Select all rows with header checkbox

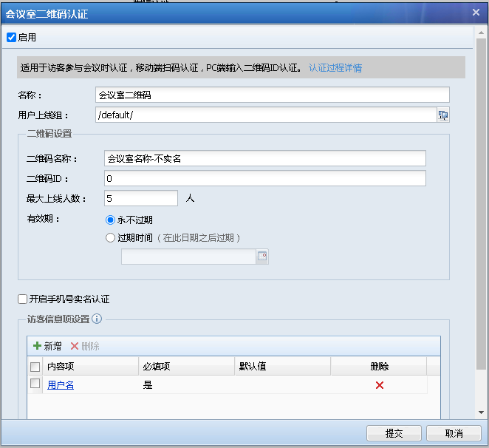[x=35, y=367]
